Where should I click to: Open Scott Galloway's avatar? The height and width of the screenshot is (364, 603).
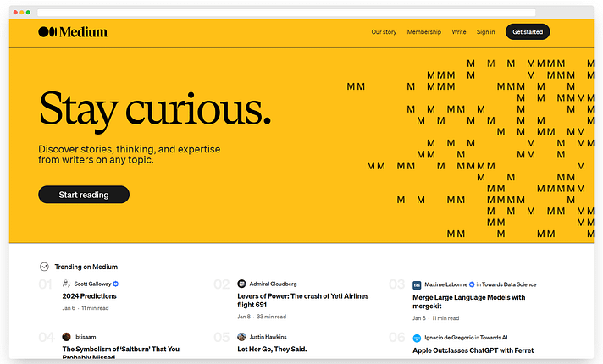66,284
